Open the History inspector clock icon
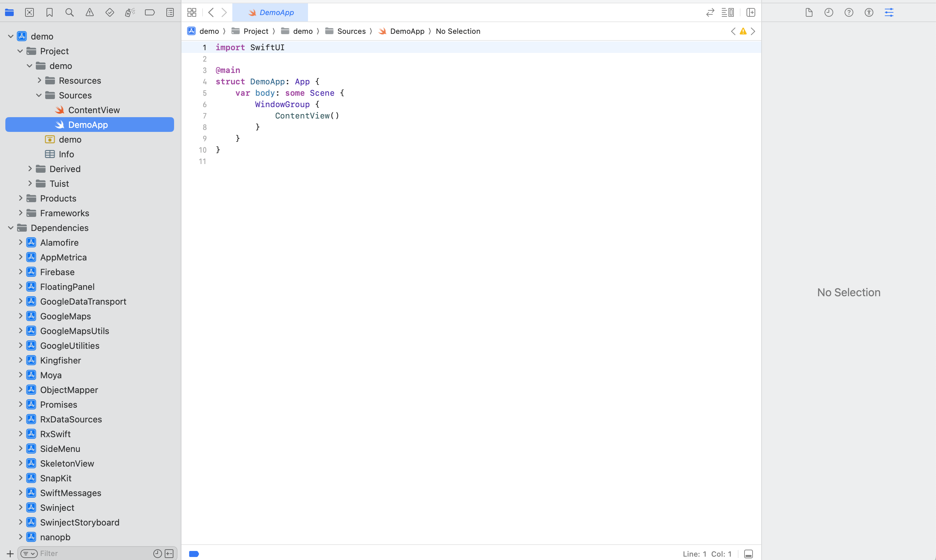Image resolution: width=936 pixels, height=560 pixels. click(x=829, y=12)
